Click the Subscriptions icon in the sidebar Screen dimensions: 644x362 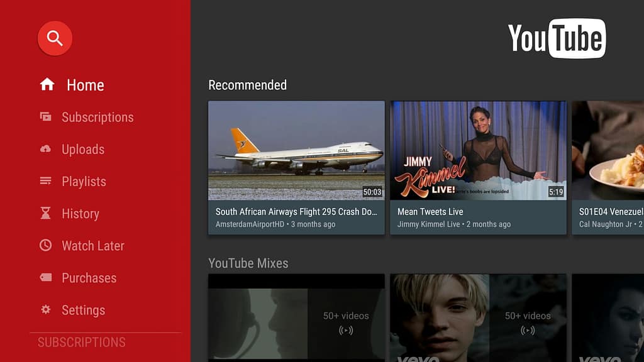click(46, 117)
